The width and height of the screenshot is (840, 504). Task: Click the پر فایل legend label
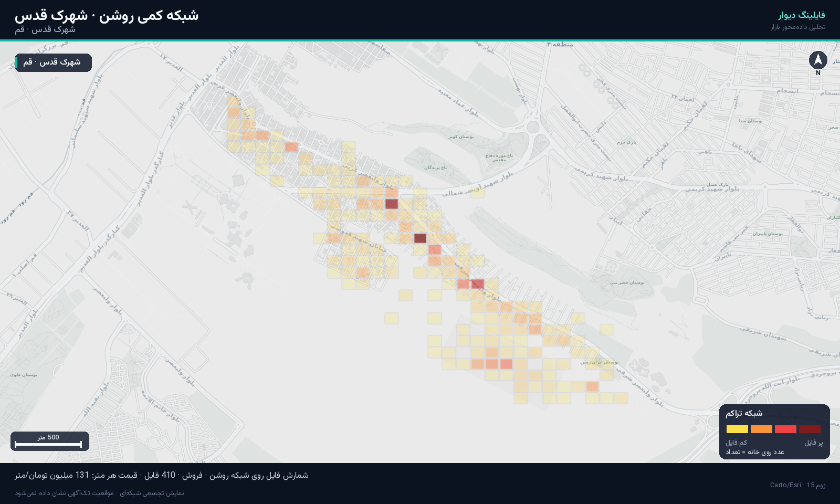[x=814, y=443]
